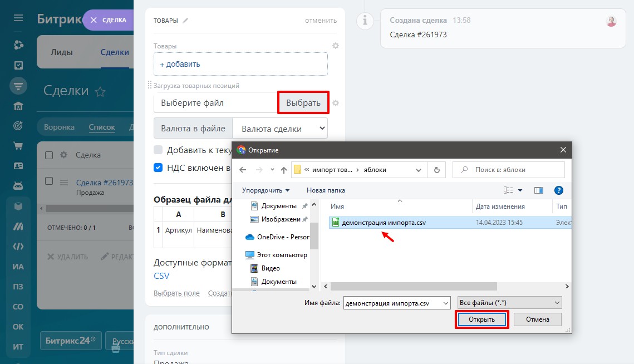Click the Битрикс24 button at bottom
634x364 pixels.
(x=71, y=341)
